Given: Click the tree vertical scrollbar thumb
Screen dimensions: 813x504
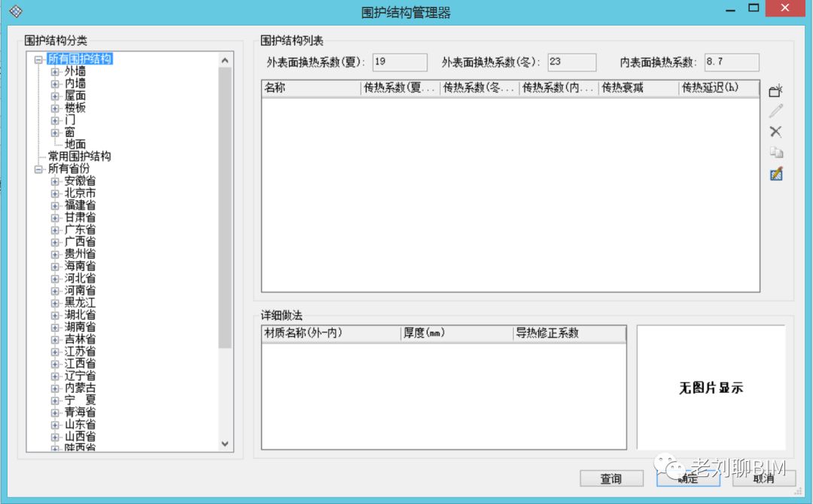Looking at the screenshot, I should click(x=225, y=208).
